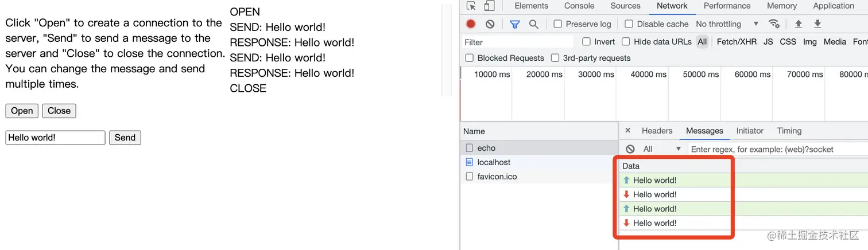Screen dimensions: 868x250
Task: Clear the network log with circle-slash icon
Action: 490,24
